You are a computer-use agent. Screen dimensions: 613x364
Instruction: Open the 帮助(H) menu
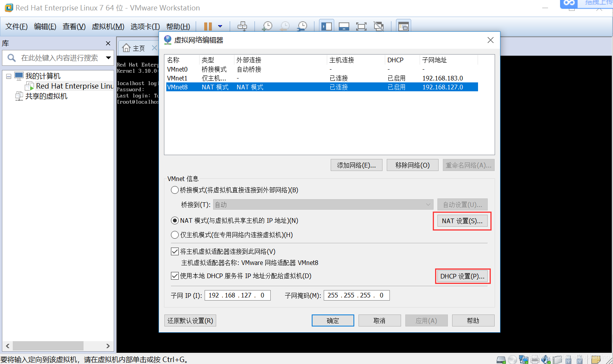[178, 27]
